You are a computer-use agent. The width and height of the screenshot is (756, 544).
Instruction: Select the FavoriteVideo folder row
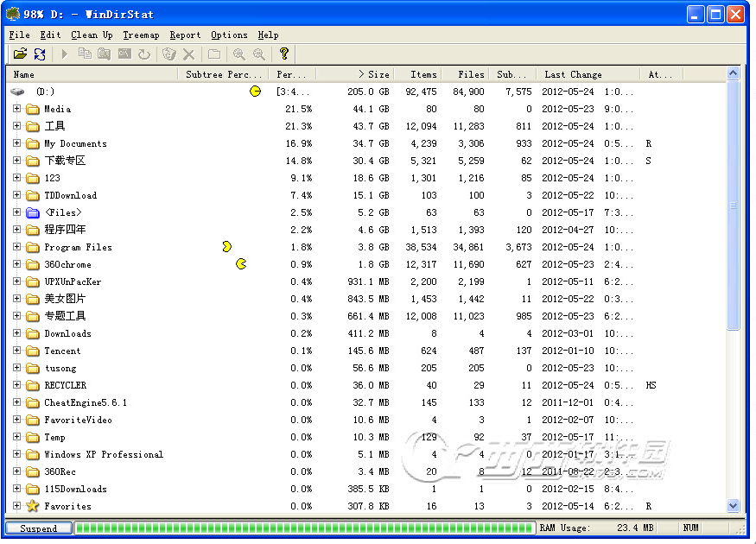(366, 420)
